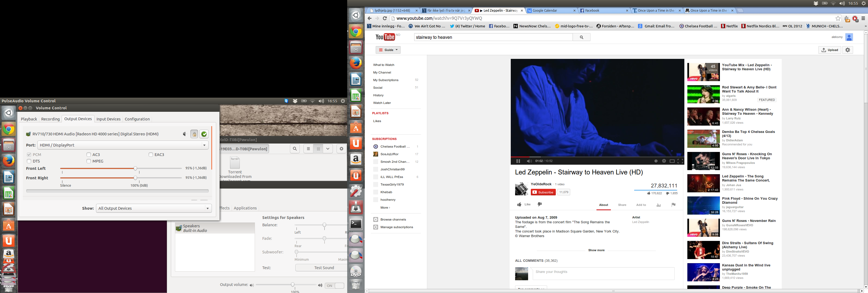Click the YouTube search magnifier button

tap(582, 37)
